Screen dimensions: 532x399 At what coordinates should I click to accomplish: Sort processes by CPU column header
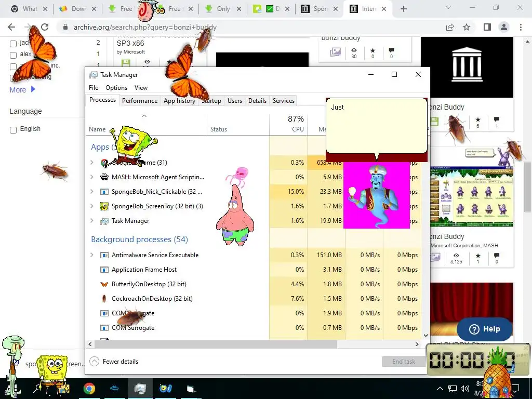288,124
